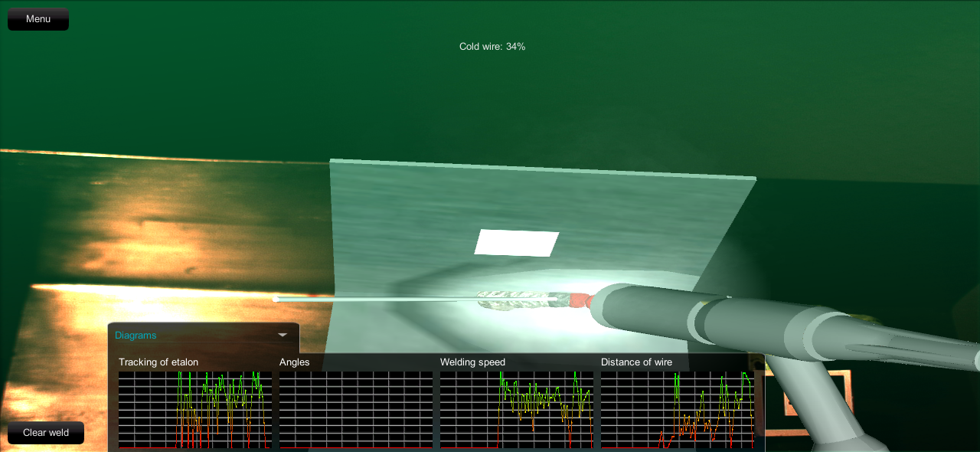Select the Welding speed chart
The width and height of the screenshot is (980, 452).
tap(517, 410)
